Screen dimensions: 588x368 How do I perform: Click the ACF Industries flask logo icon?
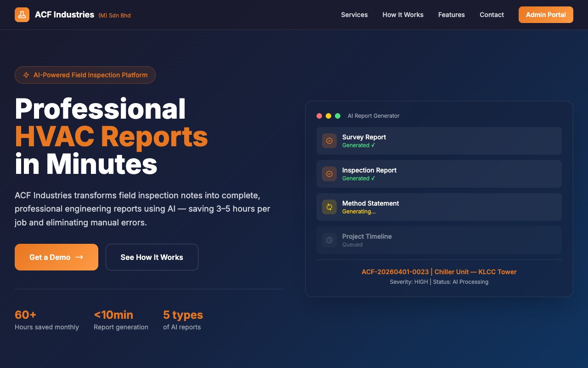tap(22, 15)
